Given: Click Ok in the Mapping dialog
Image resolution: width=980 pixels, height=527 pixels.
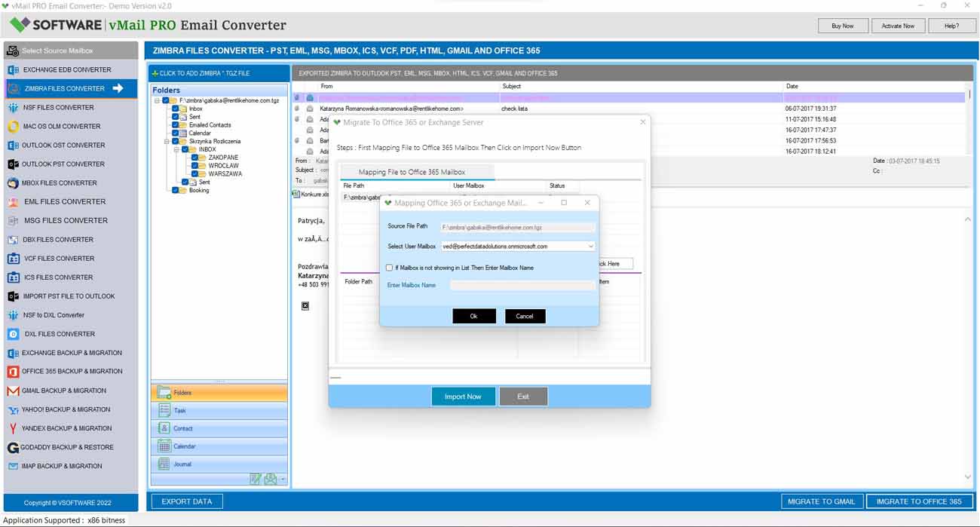Looking at the screenshot, I should tap(474, 316).
